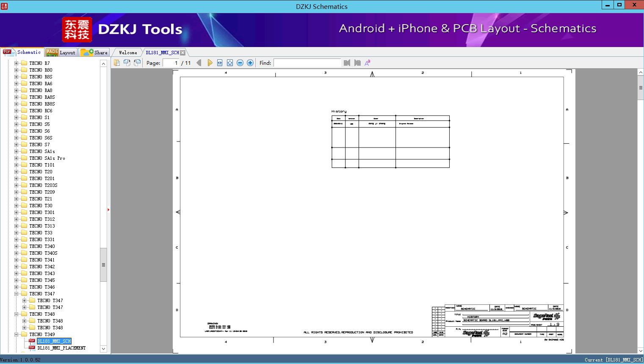Screen dimensions: 644x364
Task: Click find previous icon
Action: 347,63
